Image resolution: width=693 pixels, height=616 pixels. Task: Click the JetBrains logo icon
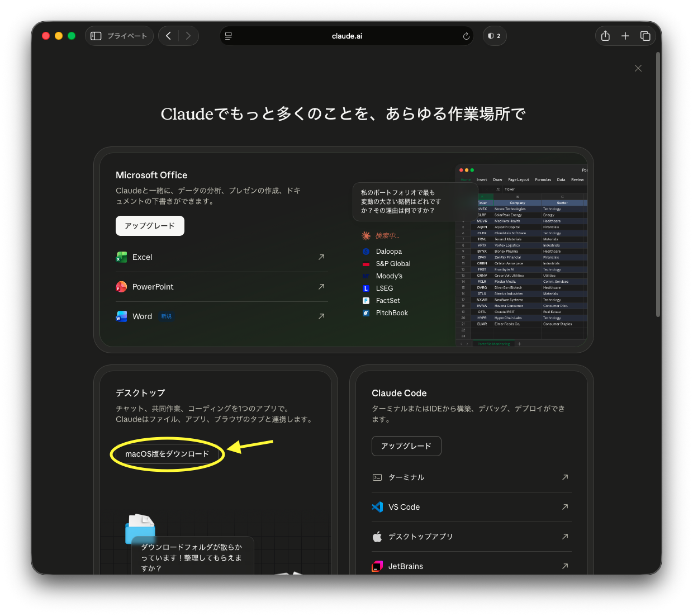pos(377,566)
